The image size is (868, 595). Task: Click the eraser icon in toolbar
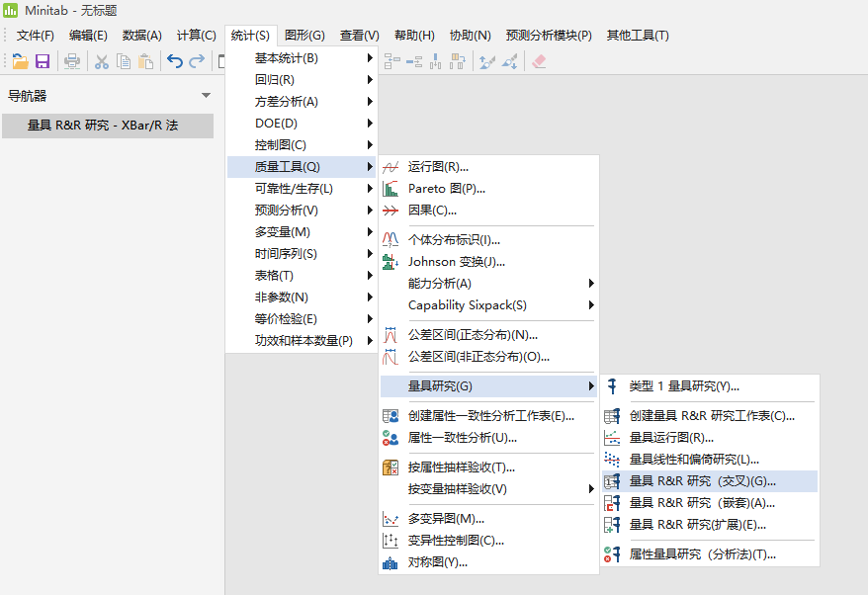pos(539,61)
